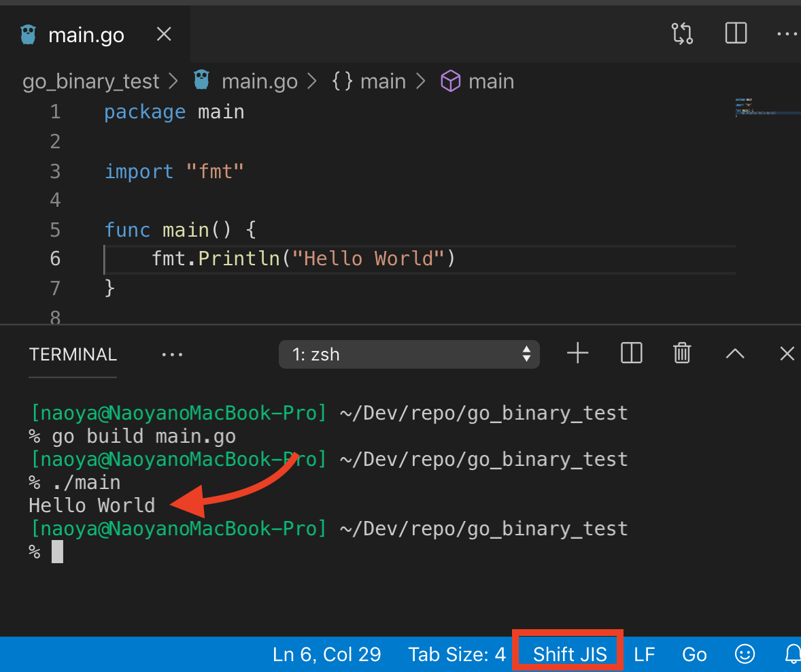Click the "Hello World" string in the editor
This screenshot has width=801, height=672.
pos(369,258)
